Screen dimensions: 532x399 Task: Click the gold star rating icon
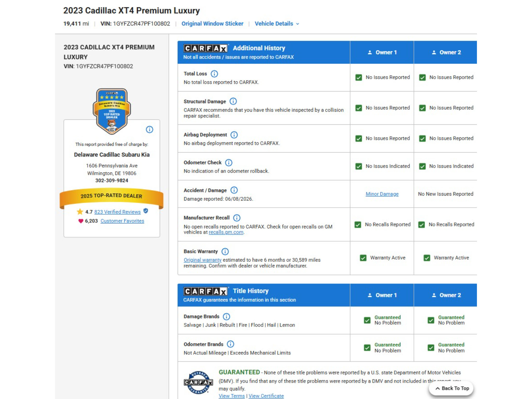[80, 212]
